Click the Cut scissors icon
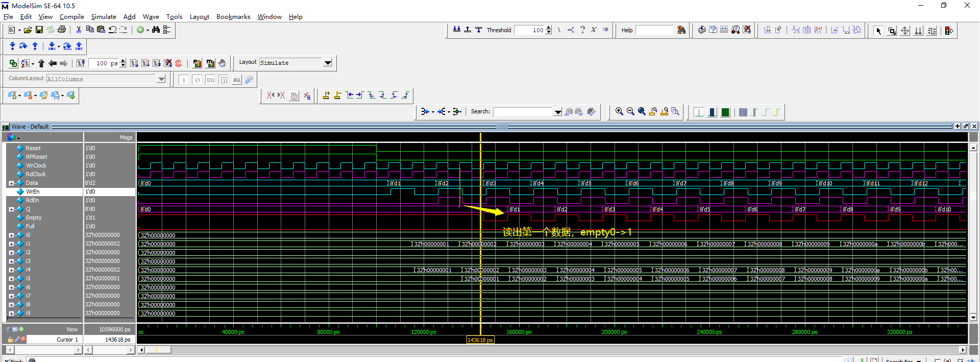This screenshot has height=362, width=980. pyautogui.click(x=79, y=30)
